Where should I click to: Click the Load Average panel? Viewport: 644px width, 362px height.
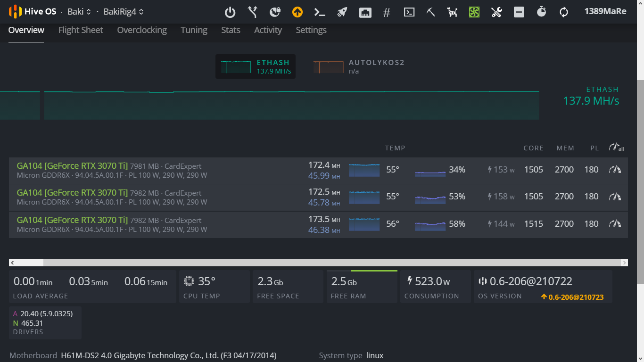click(x=92, y=287)
